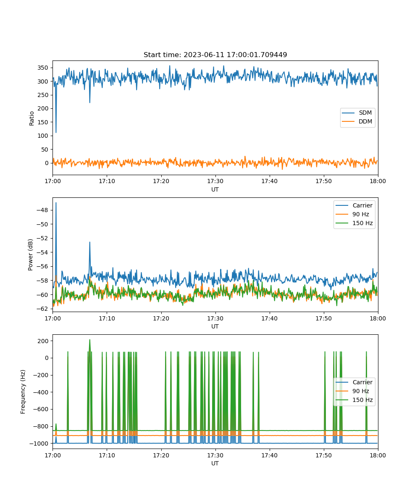420x504 pixels.
Task: Click 17:30 tick under the Ratio plot
Action: tap(215, 181)
